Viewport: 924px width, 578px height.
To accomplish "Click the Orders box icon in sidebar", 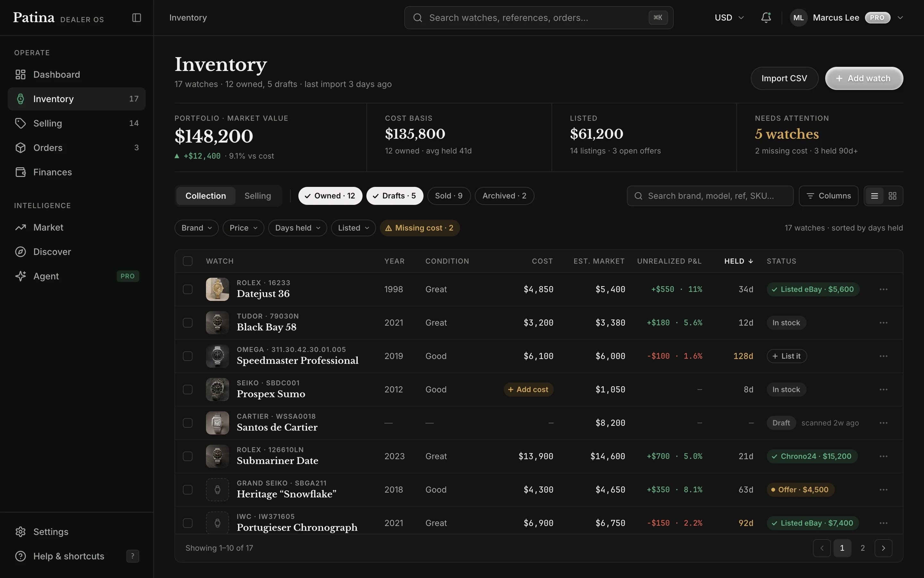I will pos(21,148).
